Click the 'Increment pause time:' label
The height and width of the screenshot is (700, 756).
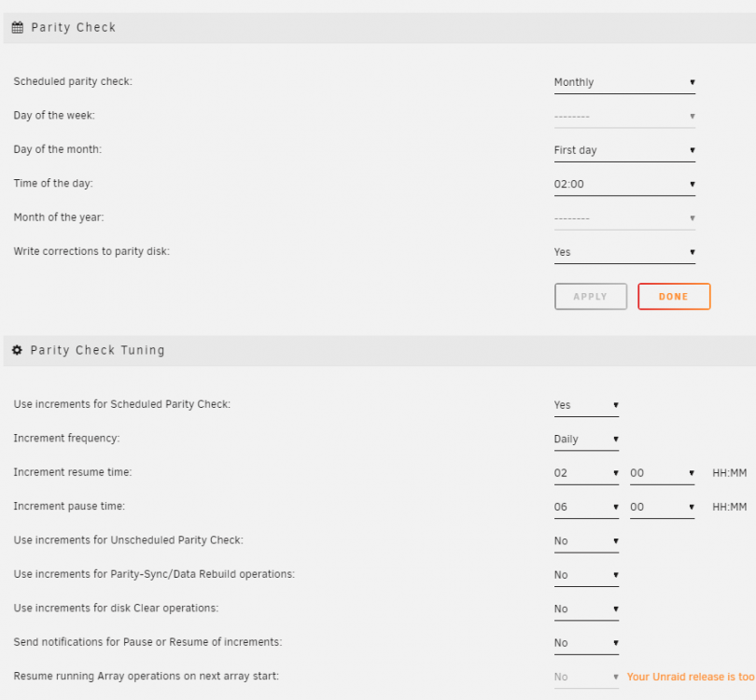(69, 506)
